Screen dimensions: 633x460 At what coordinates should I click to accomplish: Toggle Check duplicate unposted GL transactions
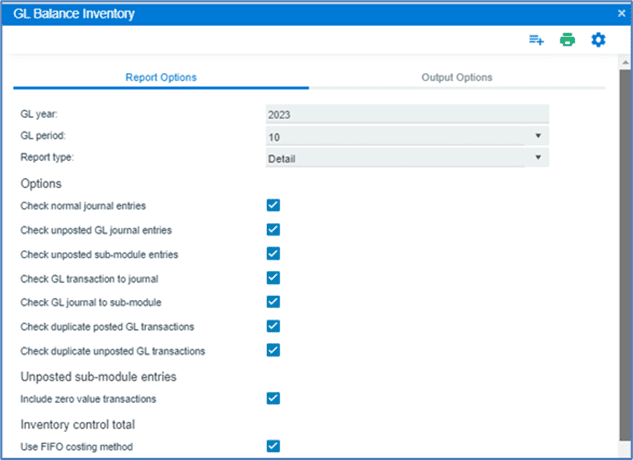(x=273, y=350)
